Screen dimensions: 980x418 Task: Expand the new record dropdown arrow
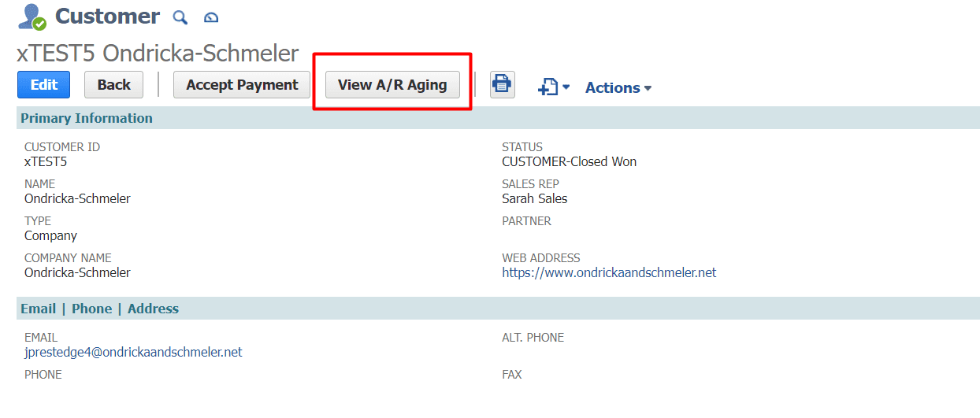coord(566,88)
